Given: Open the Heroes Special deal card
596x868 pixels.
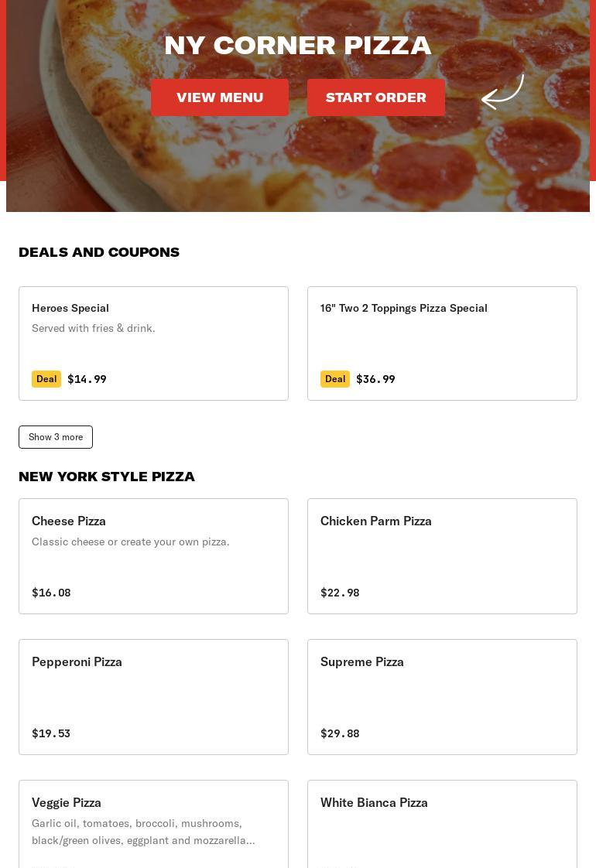Looking at the screenshot, I should point(153,343).
